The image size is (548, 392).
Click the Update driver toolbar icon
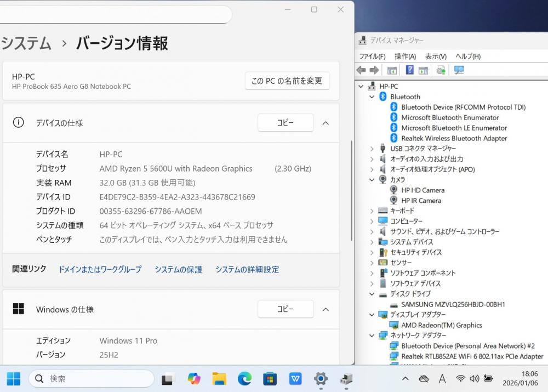[441, 70]
